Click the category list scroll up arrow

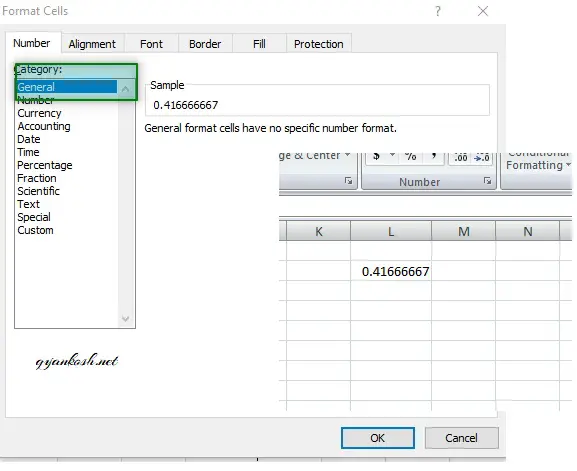coord(125,89)
